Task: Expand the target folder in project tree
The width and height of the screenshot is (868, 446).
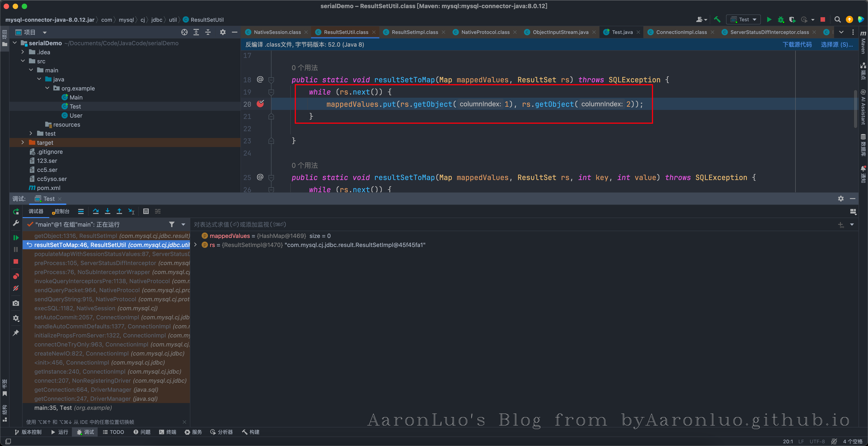Action: coord(23,143)
